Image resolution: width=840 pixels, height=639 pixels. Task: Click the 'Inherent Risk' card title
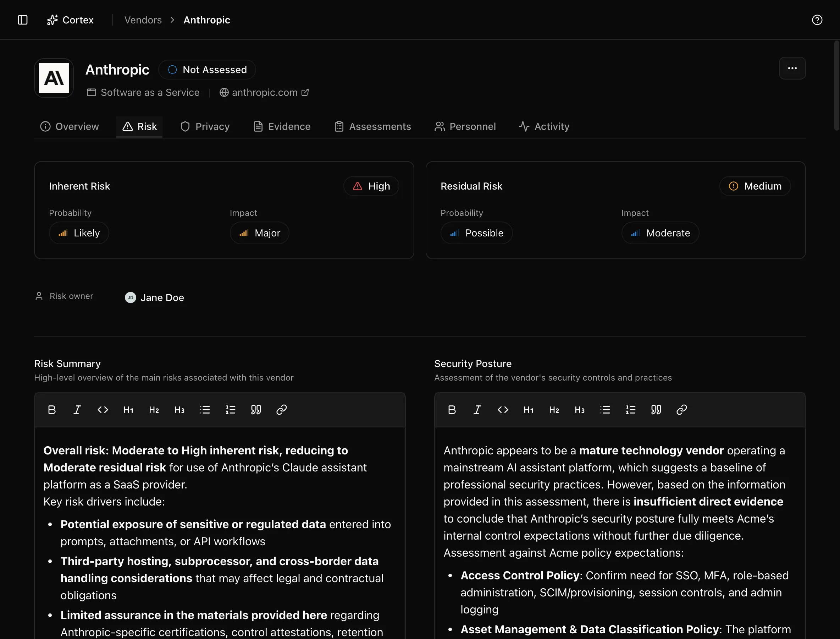pos(79,186)
